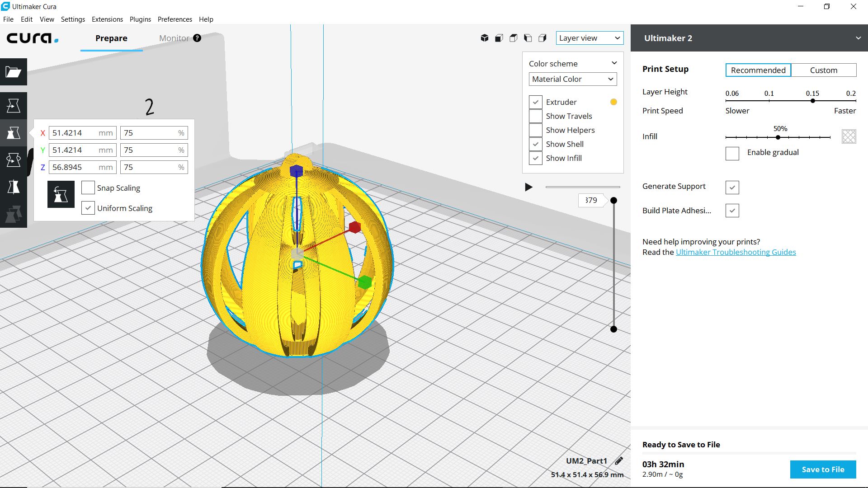Screen dimensions: 868x488
Task: Expand the Ultimaker 2 printer selector
Action: pos(858,38)
